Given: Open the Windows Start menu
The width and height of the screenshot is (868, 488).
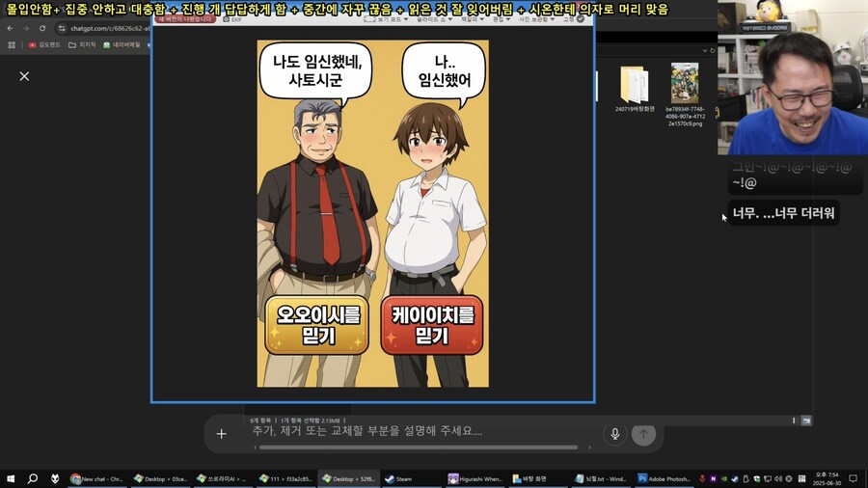Looking at the screenshot, I should pos(11,478).
